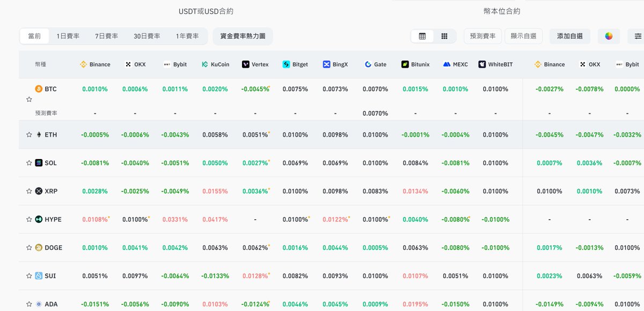Click the Bitget exchange logo header

[x=295, y=64]
